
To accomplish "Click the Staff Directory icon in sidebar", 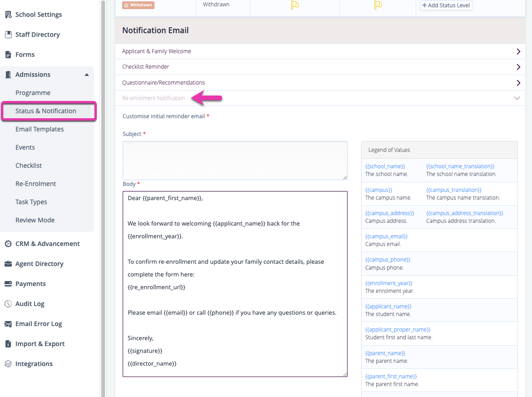I will [x=8, y=35].
